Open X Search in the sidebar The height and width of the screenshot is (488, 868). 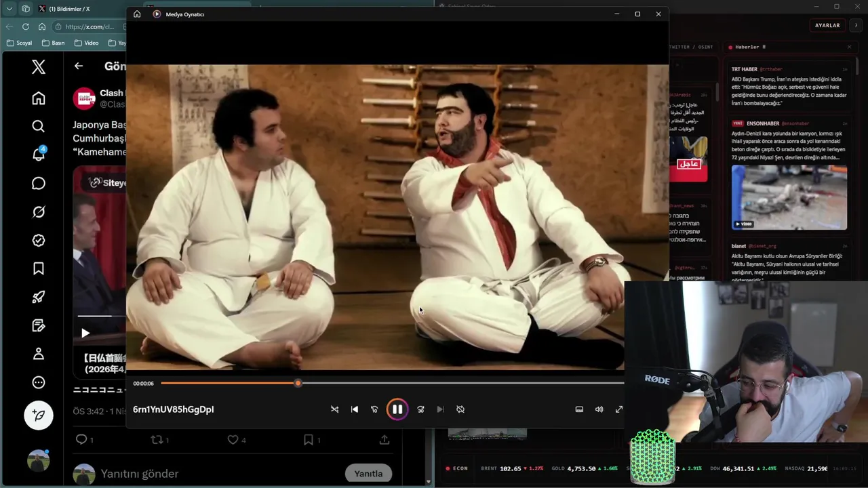[39, 126]
